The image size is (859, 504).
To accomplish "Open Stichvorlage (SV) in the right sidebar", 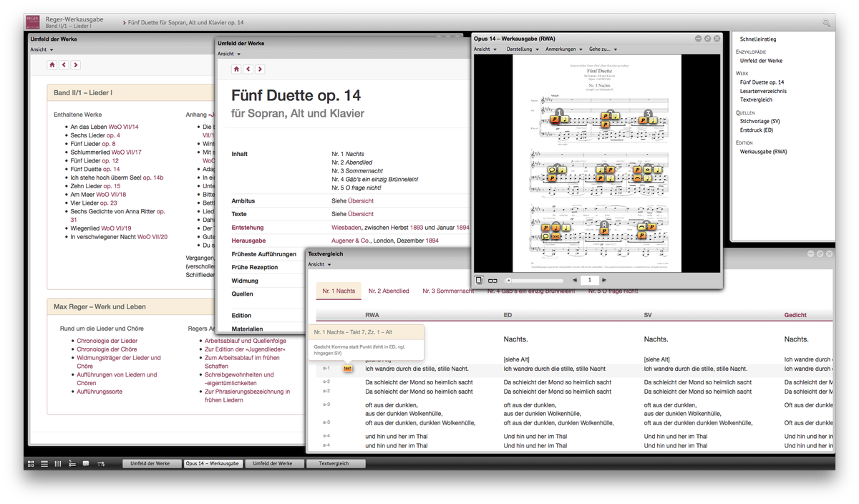I will pos(760,121).
